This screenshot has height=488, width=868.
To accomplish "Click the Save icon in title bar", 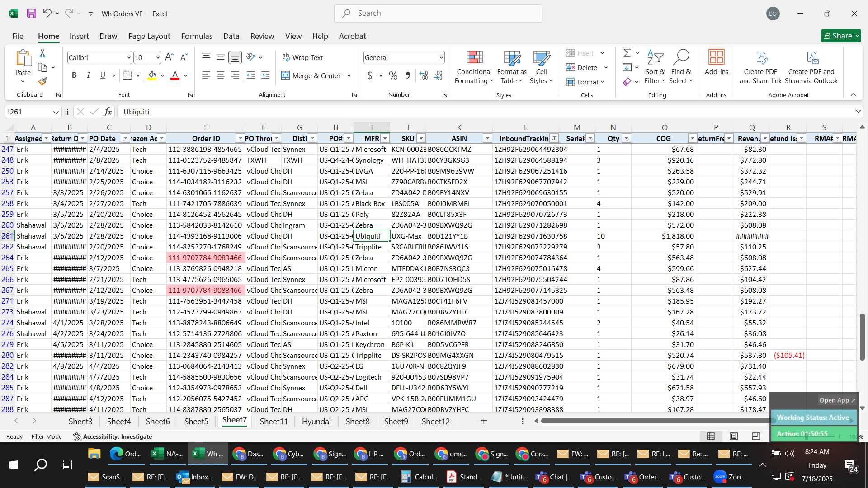I will [x=32, y=14].
